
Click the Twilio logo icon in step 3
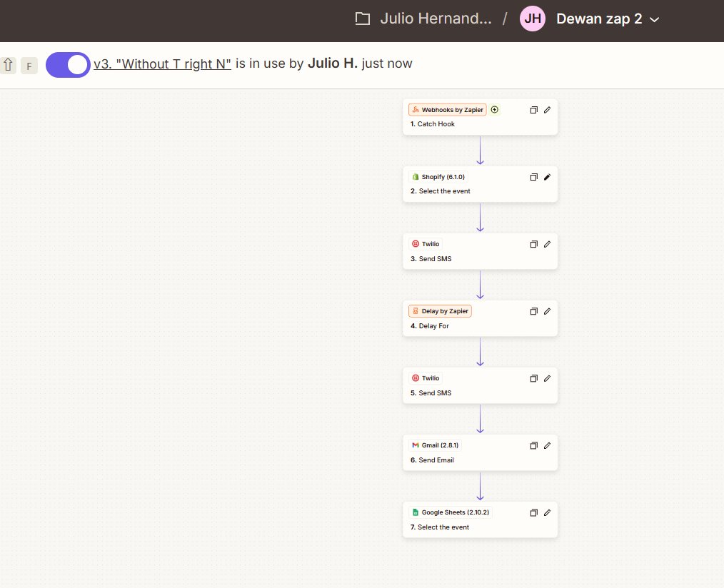(416, 244)
